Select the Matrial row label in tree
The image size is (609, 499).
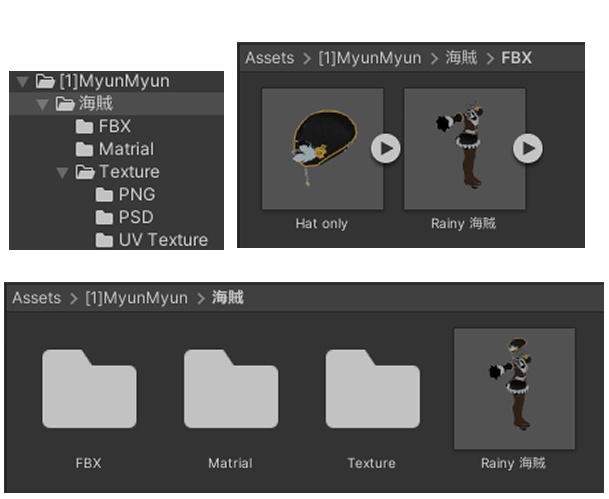click(x=127, y=149)
